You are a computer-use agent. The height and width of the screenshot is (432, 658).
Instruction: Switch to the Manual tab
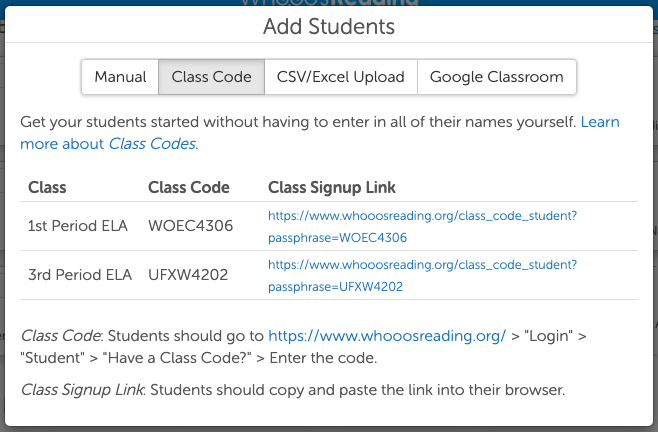[120, 77]
